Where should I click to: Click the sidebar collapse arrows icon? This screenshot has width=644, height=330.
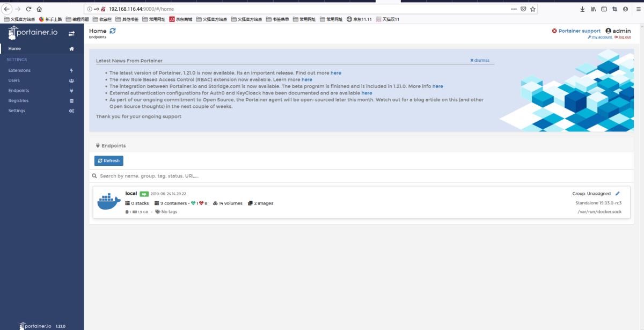tap(71, 34)
